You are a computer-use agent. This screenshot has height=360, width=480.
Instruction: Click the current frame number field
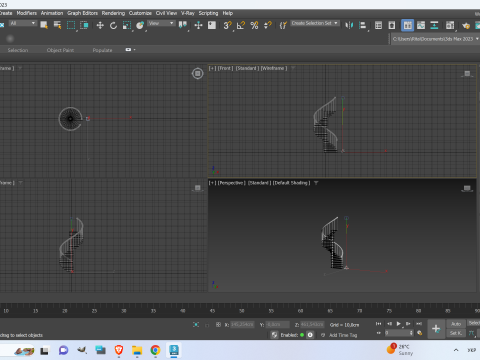[397, 333]
